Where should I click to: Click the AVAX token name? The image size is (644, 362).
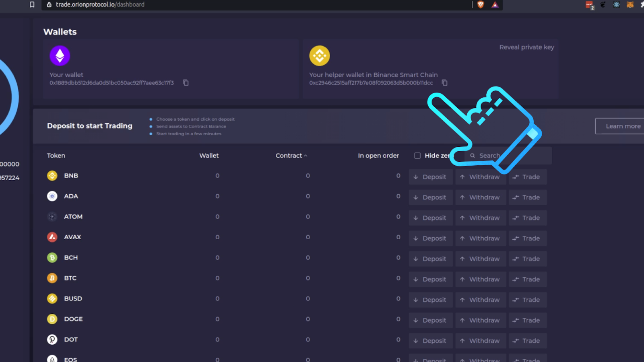tap(72, 237)
